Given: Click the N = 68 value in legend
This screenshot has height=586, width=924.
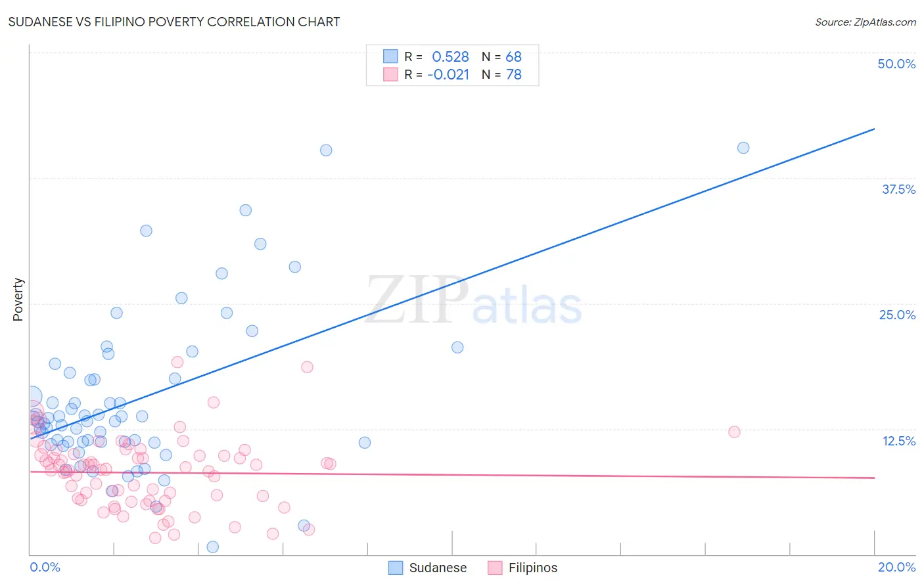Looking at the screenshot, I should pyautogui.click(x=501, y=56).
